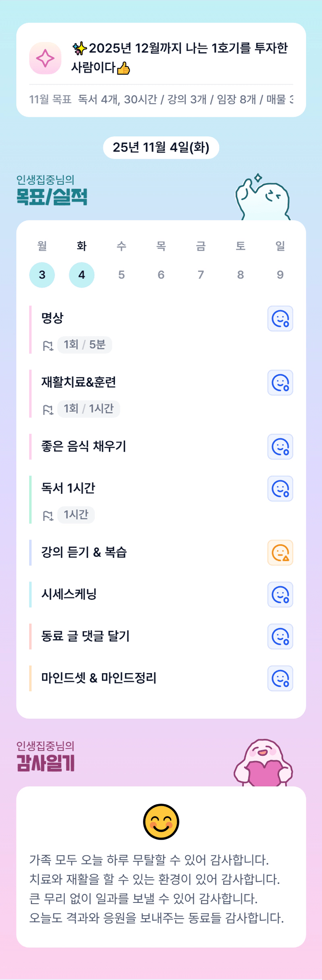This screenshot has width=322, height=980.
Task: Select Monday the 3rd in week row
Action: tap(42, 275)
